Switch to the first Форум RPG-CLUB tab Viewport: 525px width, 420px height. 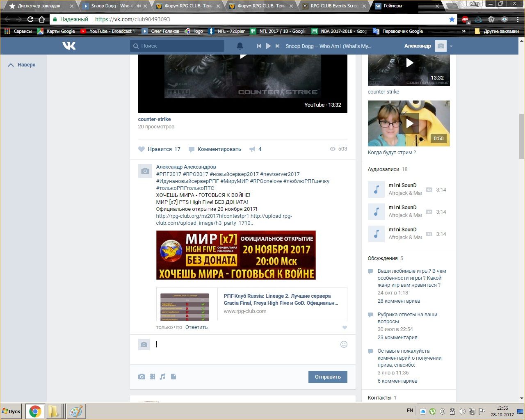188,6
